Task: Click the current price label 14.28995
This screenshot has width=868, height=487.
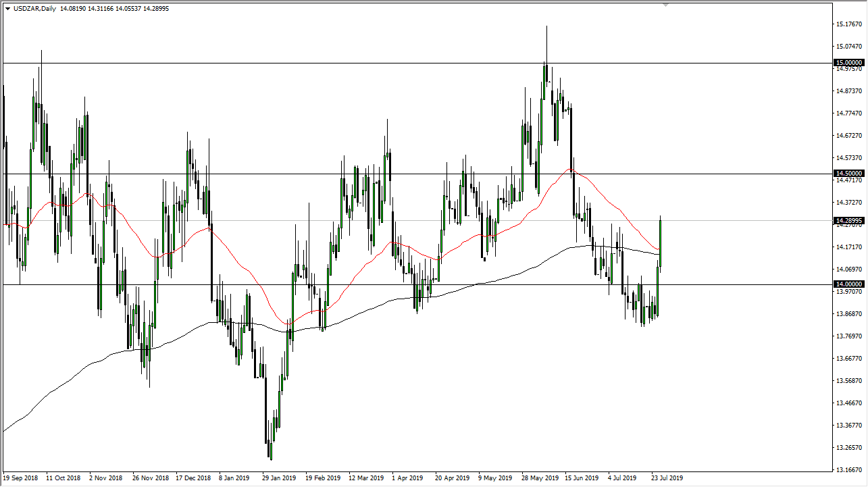Action: pos(849,221)
